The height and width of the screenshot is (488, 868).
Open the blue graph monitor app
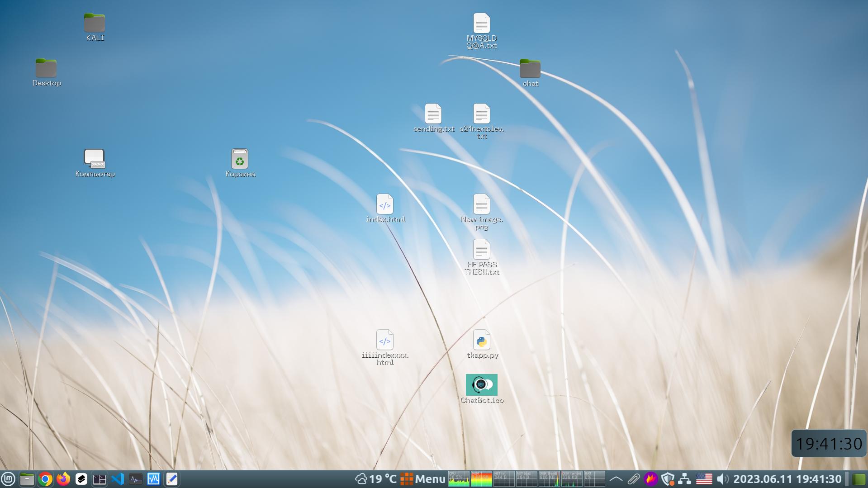click(x=154, y=479)
